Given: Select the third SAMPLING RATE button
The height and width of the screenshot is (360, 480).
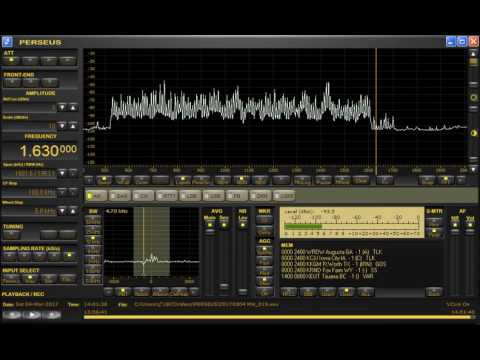Looking at the screenshot, I should coord(39,256).
